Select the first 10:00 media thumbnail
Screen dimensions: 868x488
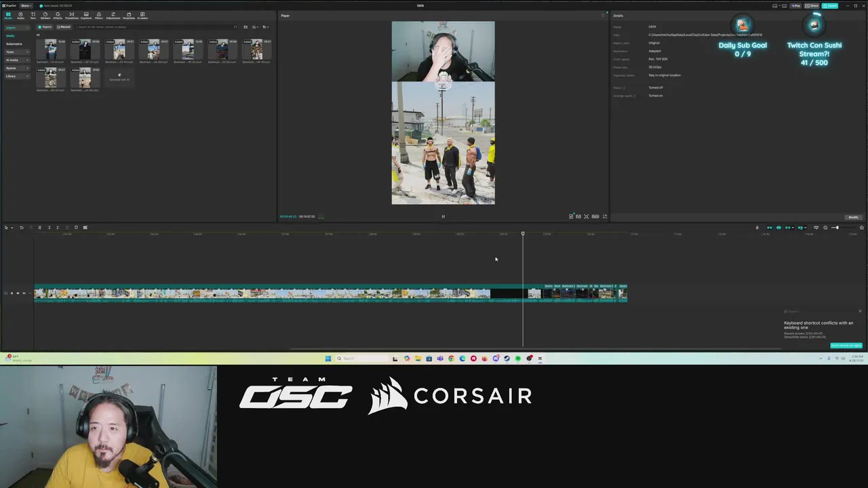[x=51, y=49]
